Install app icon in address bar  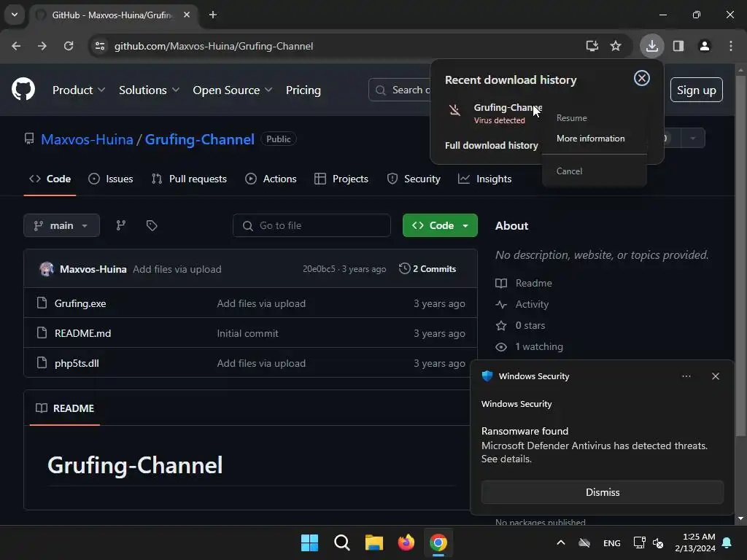pos(592,46)
